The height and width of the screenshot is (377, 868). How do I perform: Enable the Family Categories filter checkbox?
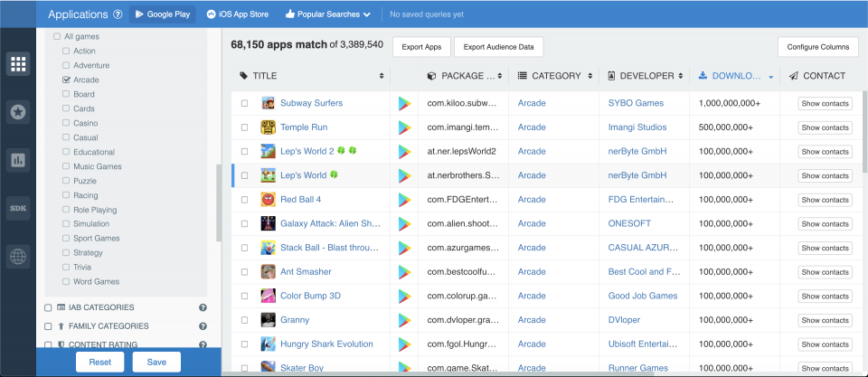tap(48, 326)
